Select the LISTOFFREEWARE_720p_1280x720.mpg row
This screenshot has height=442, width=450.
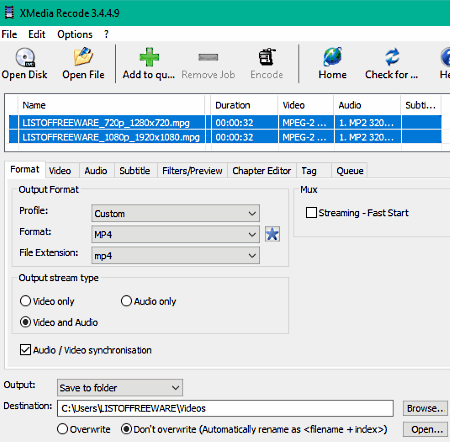pyautogui.click(x=225, y=122)
